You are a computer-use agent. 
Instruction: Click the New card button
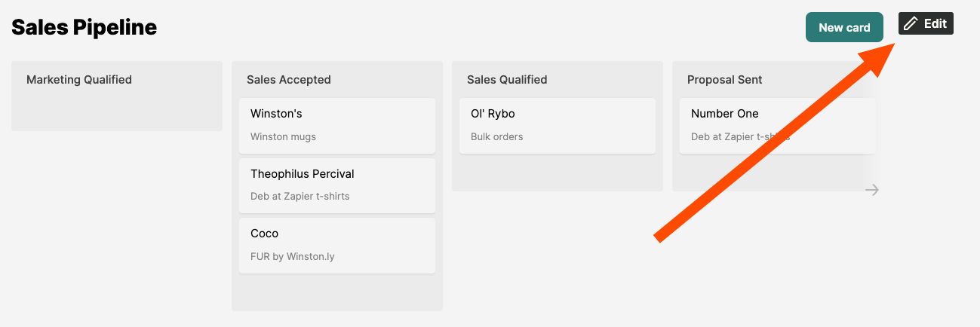point(844,27)
